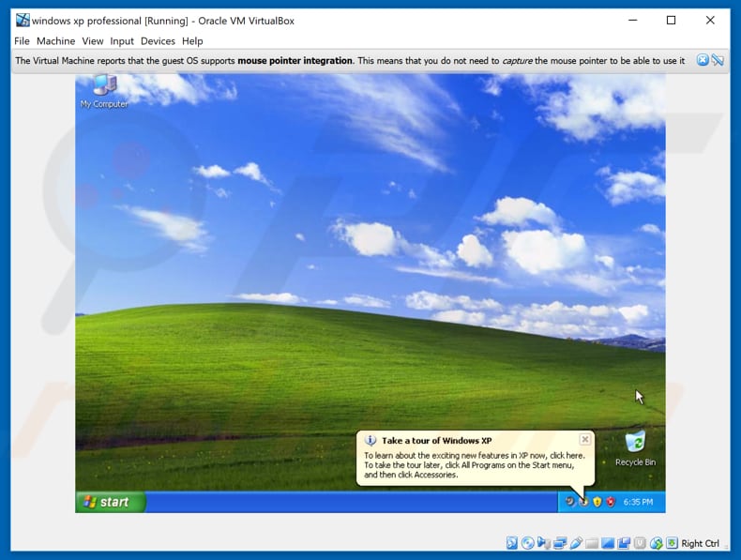This screenshot has width=741, height=560.
Task: Open the Windows XP start menu
Action: click(111, 502)
